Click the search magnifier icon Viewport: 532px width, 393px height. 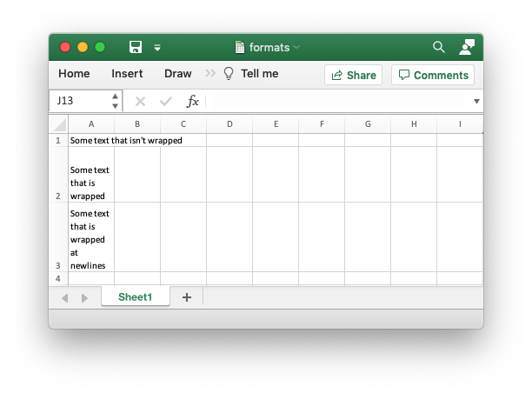pyautogui.click(x=438, y=47)
